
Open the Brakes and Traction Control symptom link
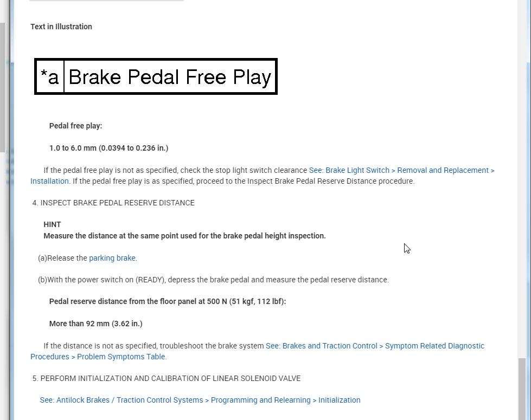click(375, 346)
